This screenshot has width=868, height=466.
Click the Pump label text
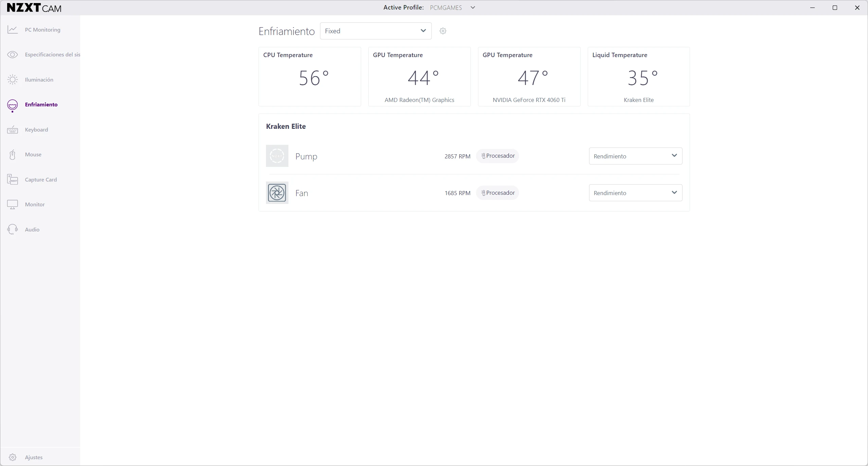pos(306,156)
